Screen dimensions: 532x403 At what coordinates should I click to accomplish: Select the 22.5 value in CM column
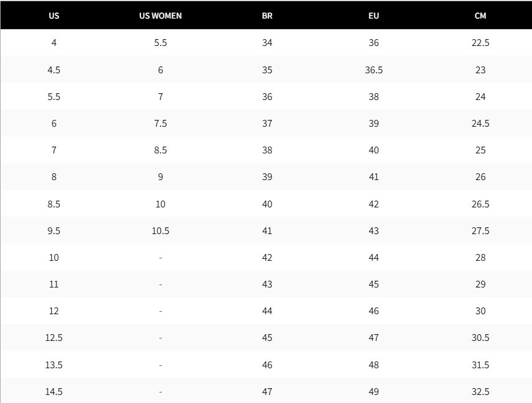(480, 43)
